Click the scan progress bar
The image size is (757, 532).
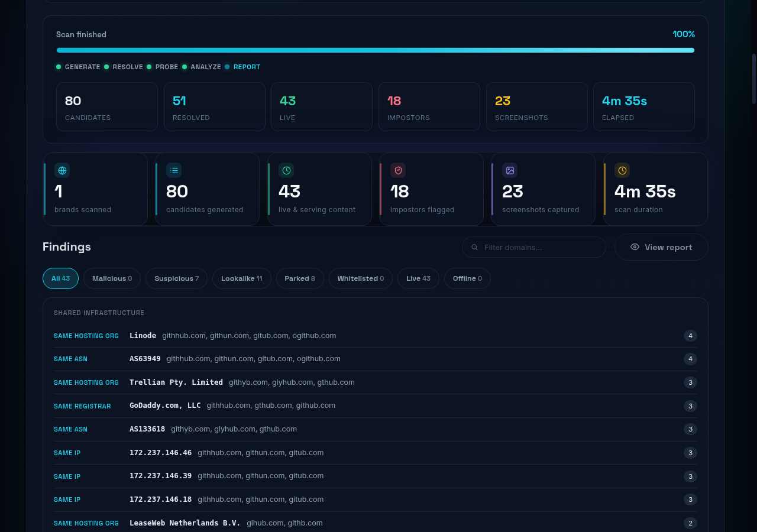tap(376, 50)
